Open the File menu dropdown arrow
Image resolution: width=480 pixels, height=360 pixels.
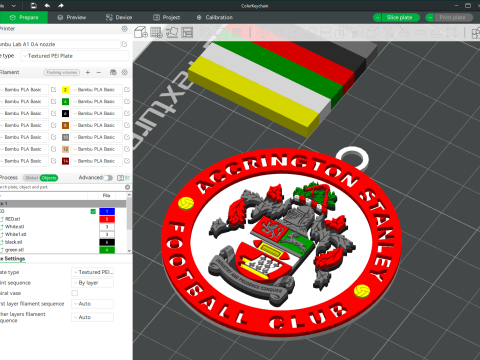coord(14,6)
